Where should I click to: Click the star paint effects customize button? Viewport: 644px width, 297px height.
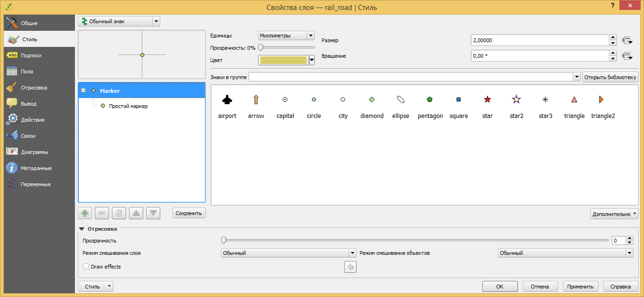coord(350,267)
